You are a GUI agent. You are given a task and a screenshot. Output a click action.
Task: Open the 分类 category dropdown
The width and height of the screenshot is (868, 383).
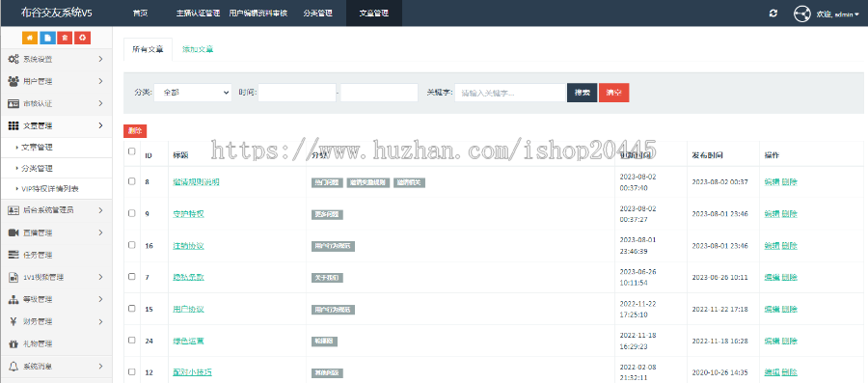point(193,93)
